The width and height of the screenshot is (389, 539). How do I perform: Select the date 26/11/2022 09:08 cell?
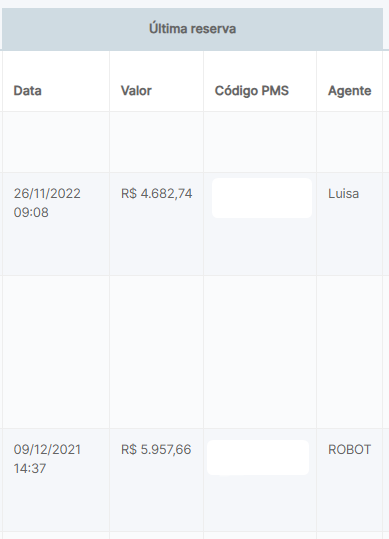coord(47,203)
